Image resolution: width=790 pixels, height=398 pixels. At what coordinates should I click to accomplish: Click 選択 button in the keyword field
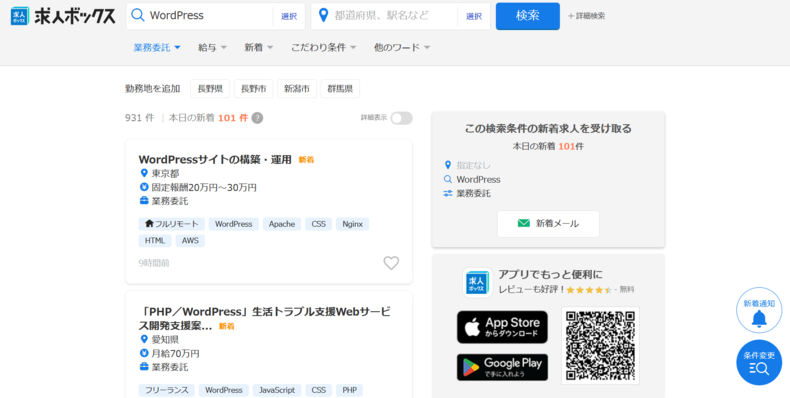289,16
